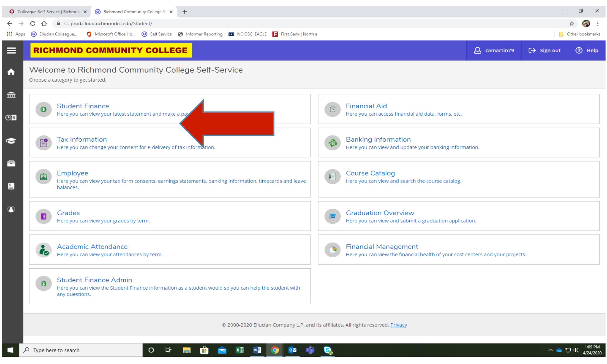Select the graduation cap sidebar icon
607x364 pixels.
pos(11,141)
